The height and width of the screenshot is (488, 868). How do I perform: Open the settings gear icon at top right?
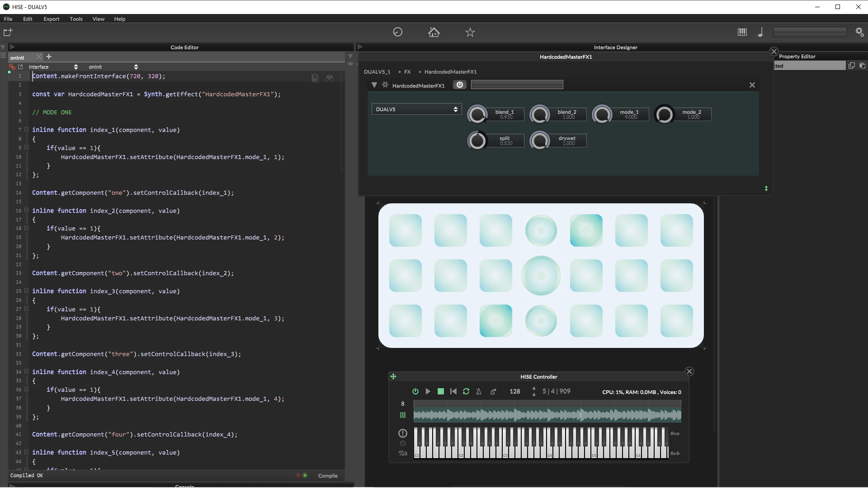[x=859, y=32]
